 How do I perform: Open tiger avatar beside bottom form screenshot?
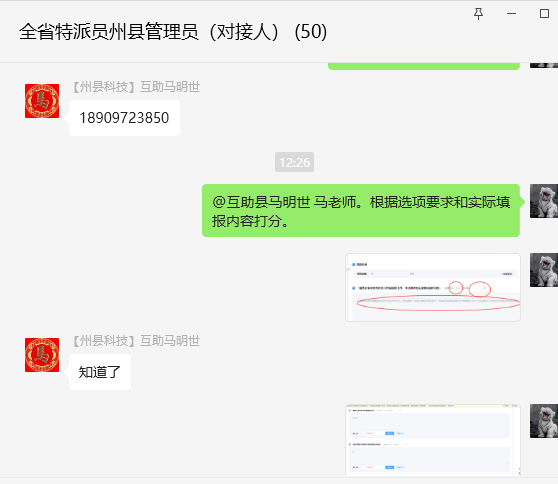[544, 421]
